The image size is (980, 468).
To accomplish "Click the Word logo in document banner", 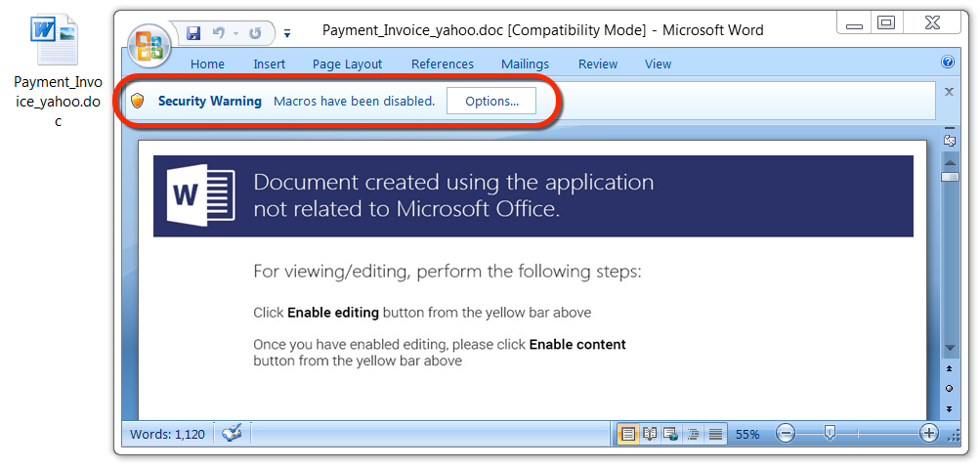I will (200, 195).
